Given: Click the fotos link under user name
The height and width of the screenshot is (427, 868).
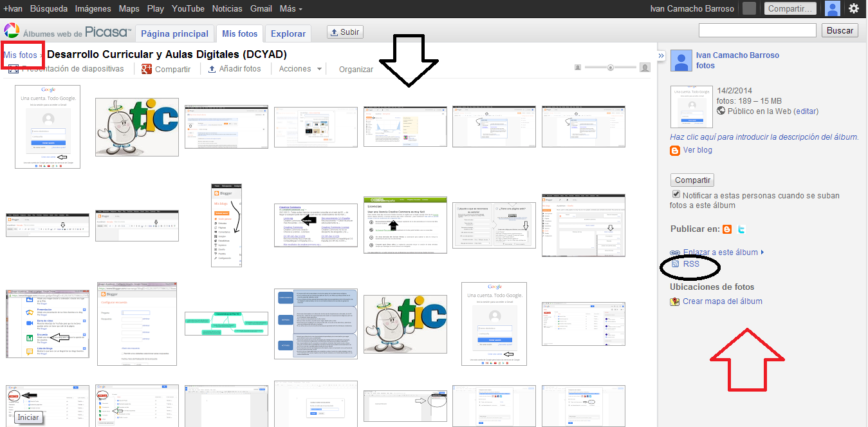Looking at the screenshot, I should (705, 65).
